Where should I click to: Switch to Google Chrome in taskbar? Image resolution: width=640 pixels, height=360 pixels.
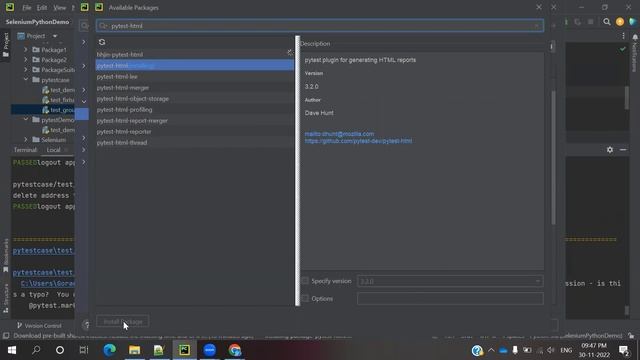click(x=234, y=350)
